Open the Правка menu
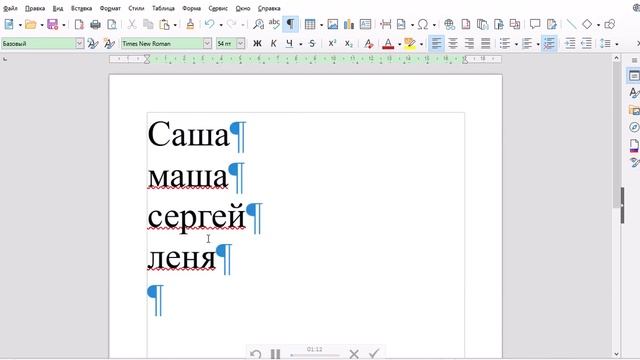The height and width of the screenshot is (360, 640). pos(35,8)
